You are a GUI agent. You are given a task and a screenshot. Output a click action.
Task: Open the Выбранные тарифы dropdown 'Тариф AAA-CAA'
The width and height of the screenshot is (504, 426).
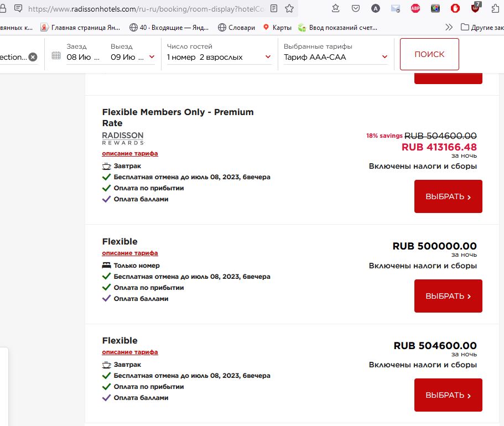[335, 57]
